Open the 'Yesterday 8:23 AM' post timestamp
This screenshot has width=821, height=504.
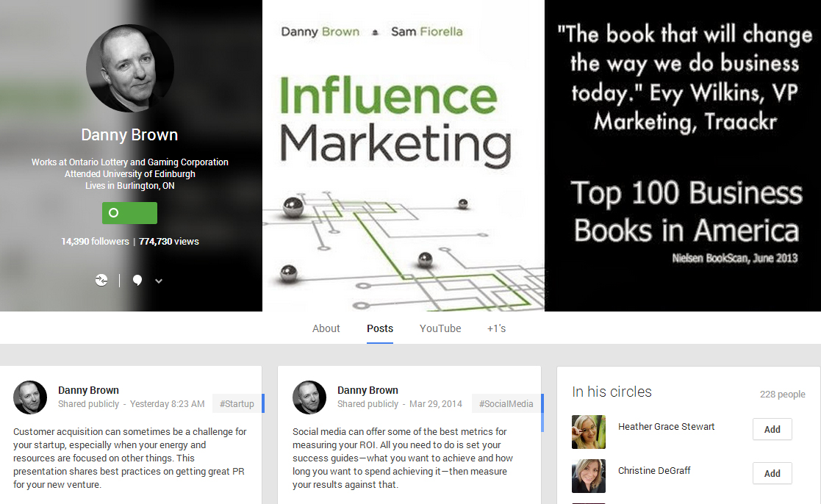coord(168,404)
